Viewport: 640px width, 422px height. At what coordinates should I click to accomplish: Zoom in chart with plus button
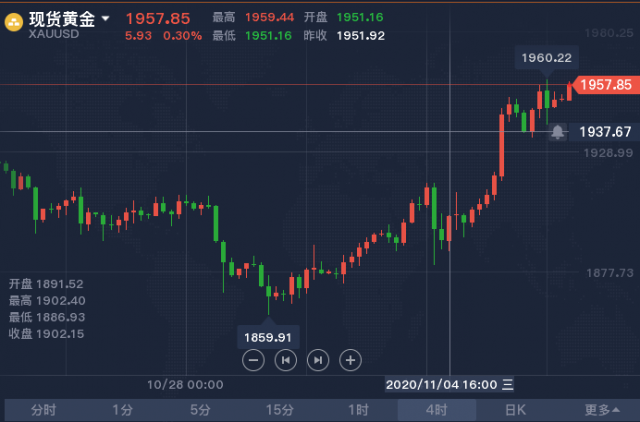click(350, 360)
